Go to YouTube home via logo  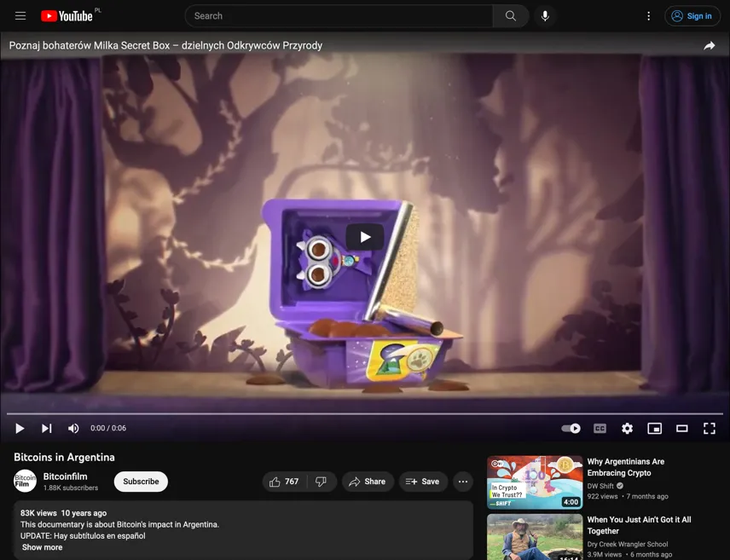(67, 16)
